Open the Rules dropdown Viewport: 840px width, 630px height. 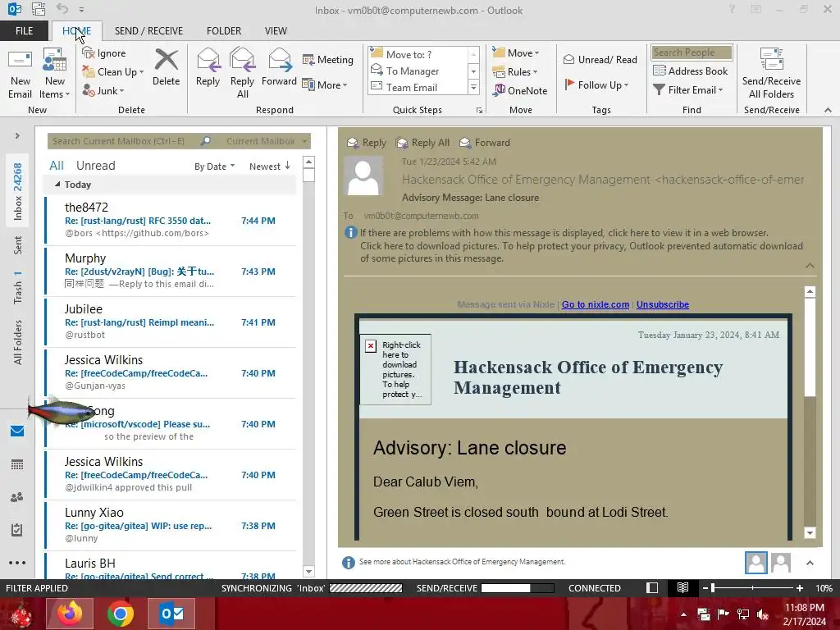[515, 72]
